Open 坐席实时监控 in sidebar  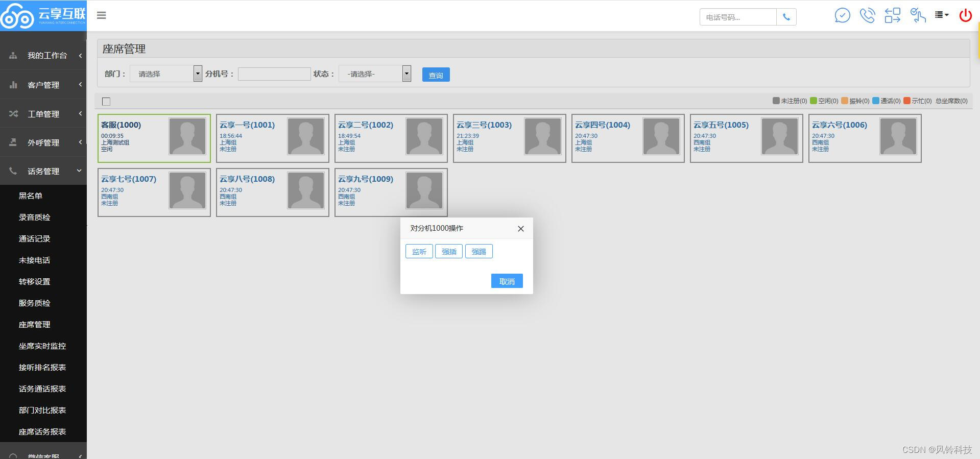coord(42,346)
